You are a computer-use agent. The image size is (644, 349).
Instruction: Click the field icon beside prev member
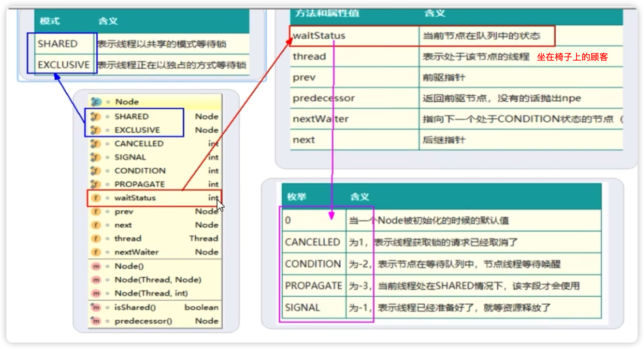pyautogui.click(x=96, y=212)
